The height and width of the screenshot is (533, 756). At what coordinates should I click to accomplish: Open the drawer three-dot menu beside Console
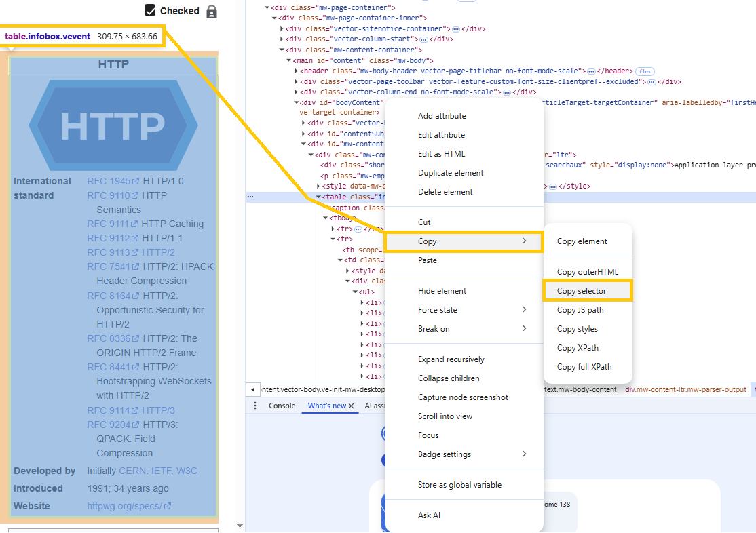[255, 406]
